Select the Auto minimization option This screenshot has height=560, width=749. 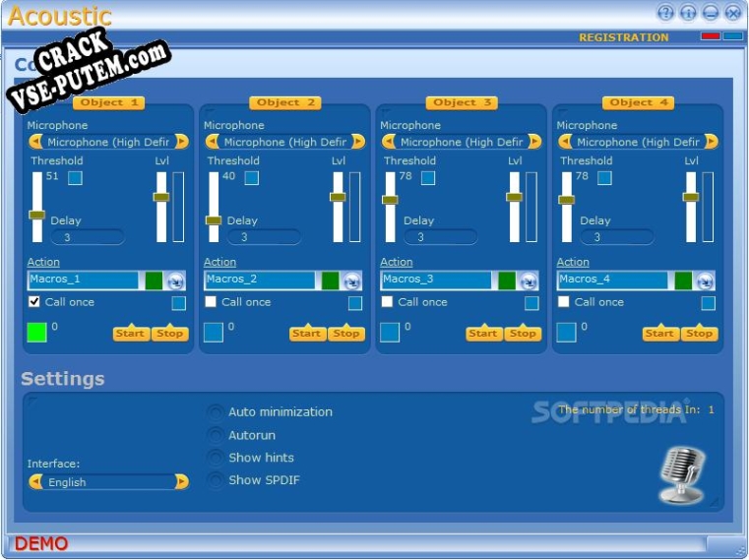[x=216, y=411]
